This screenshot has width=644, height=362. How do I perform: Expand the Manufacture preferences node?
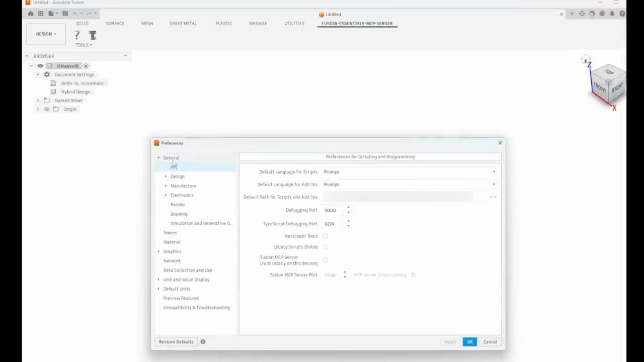166,186
